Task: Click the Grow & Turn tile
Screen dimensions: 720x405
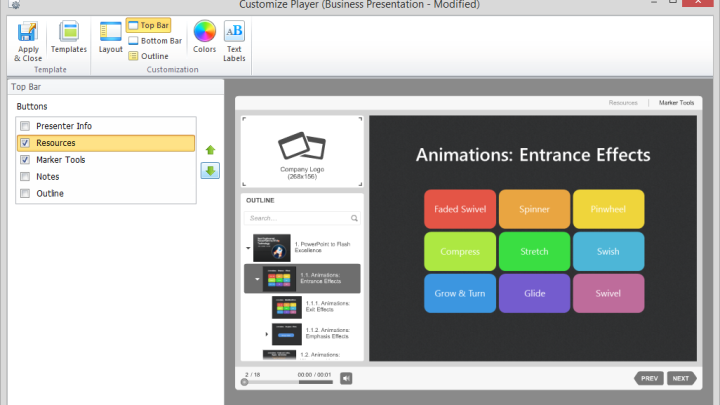Action: pos(460,293)
